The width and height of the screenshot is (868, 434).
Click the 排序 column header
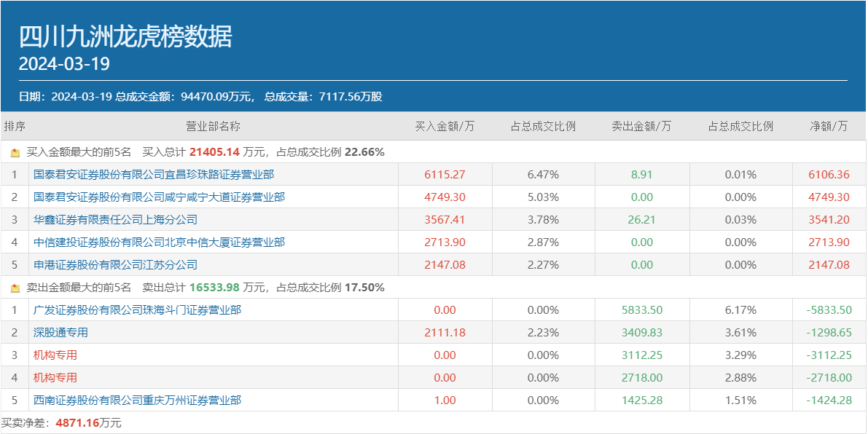click(15, 127)
